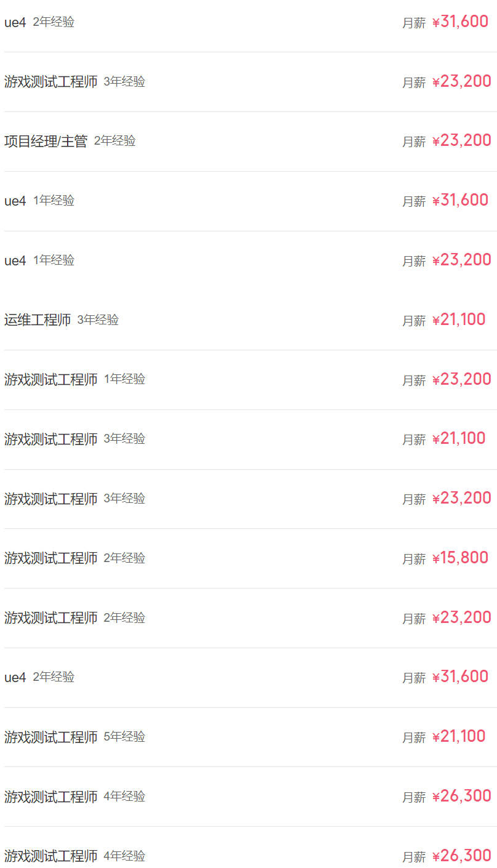Screen dimensions: 497x868
Task: Open 游戏测试工程师 2年经验 listing paying ¥23,200
Action: point(50,617)
